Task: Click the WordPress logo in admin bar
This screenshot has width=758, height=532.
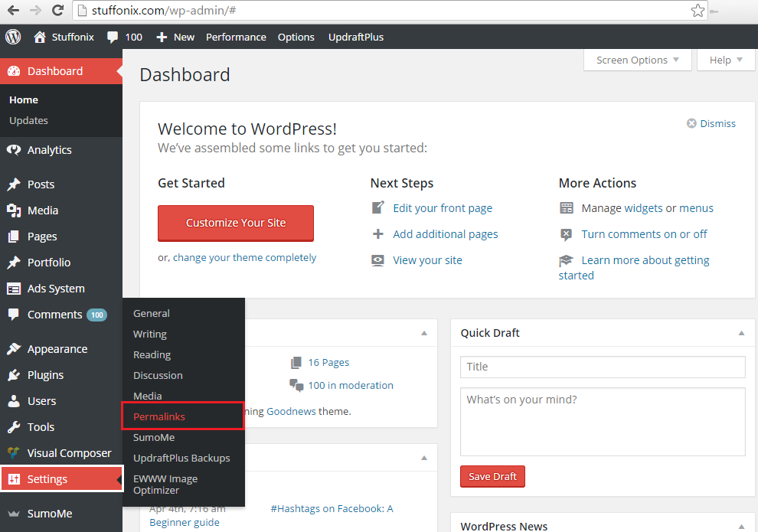Action: (x=13, y=37)
